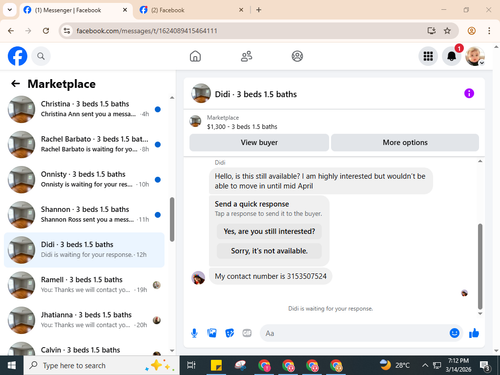Open the Facebook logo home link
Image resolution: width=500 pixels, height=375 pixels.
tap(17, 56)
